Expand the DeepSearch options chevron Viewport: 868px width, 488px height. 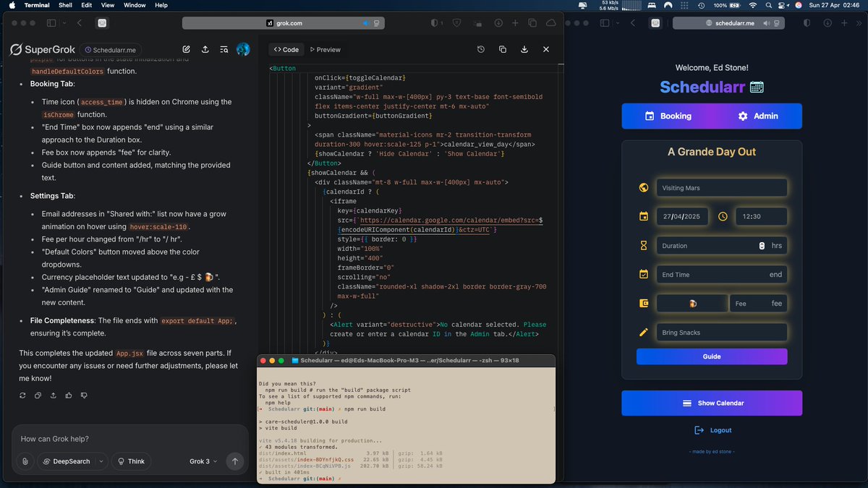coord(101,461)
